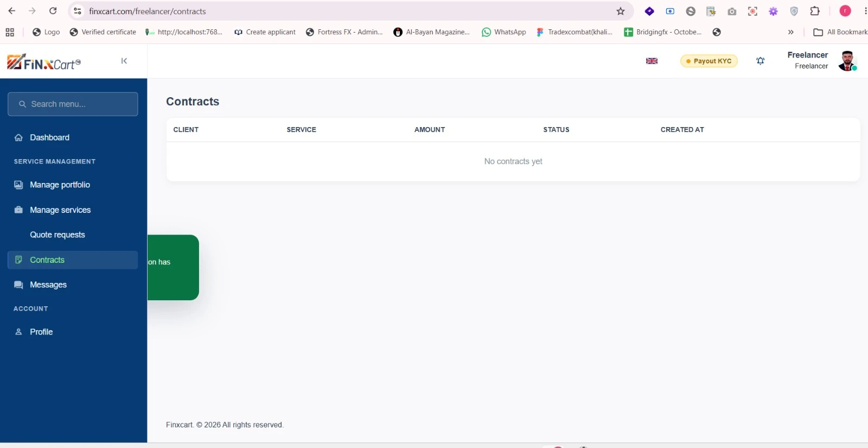Image resolution: width=868 pixels, height=448 pixels.
Task: Click the Payout KYC badge
Action: (709, 61)
